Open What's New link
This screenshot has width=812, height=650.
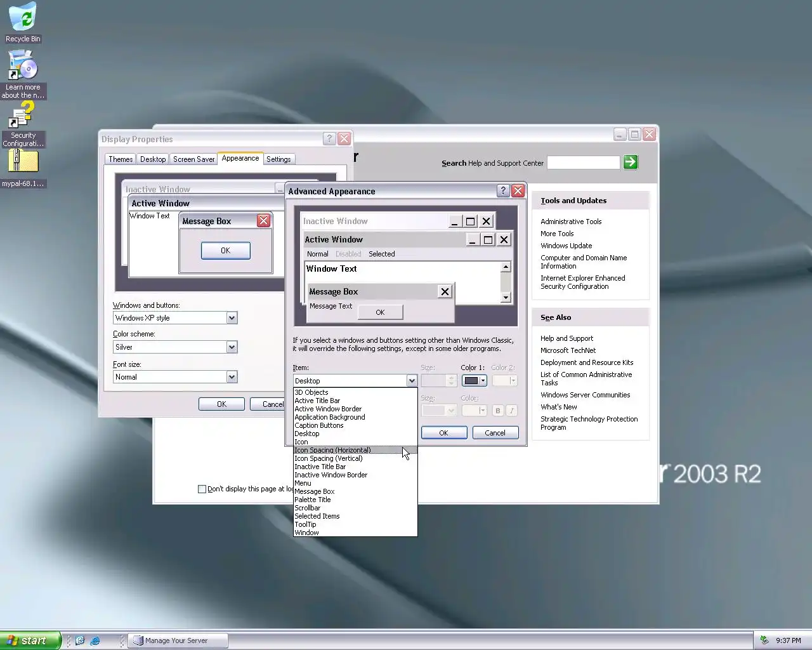pos(559,407)
